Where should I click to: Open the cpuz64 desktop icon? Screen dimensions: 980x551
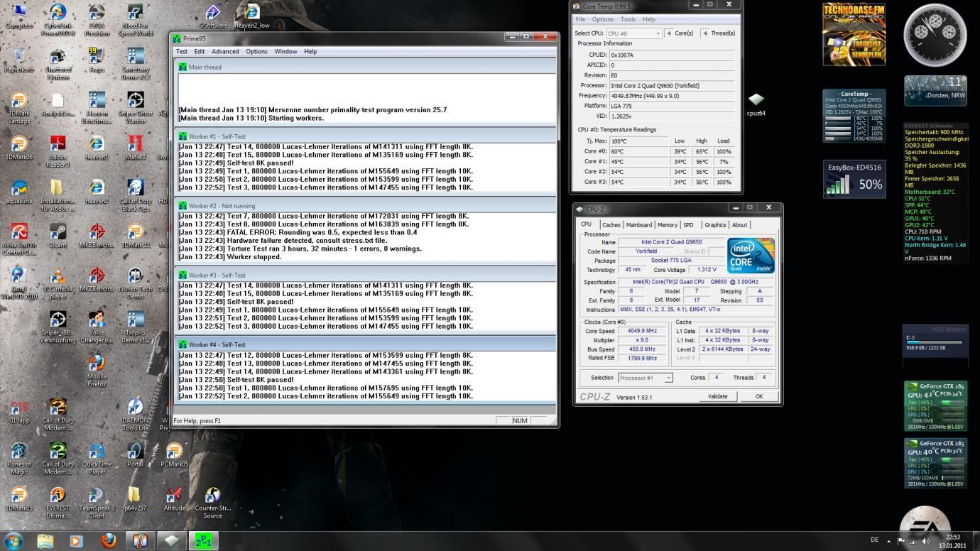[x=756, y=100]
